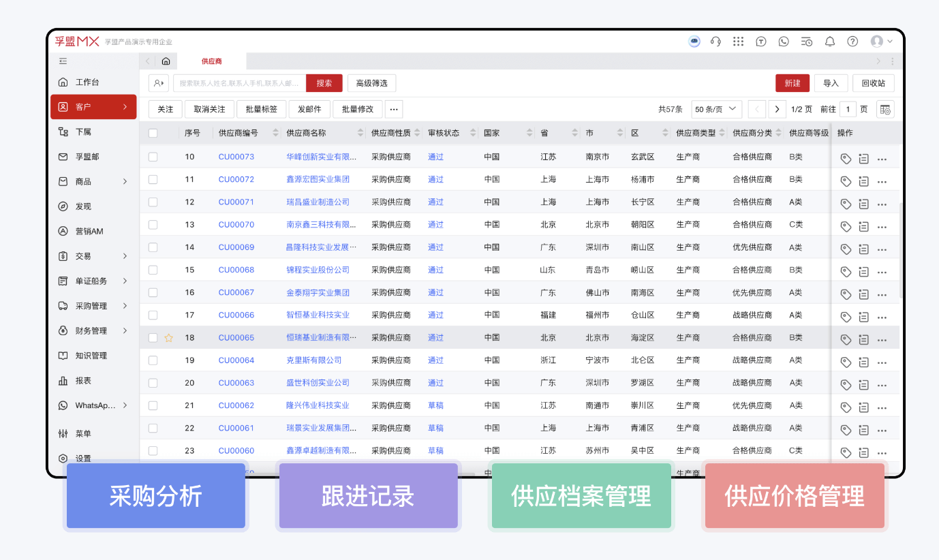Open the help question mark icon
Viewport: 939px width, 560px height.
(x=852, y=42)
